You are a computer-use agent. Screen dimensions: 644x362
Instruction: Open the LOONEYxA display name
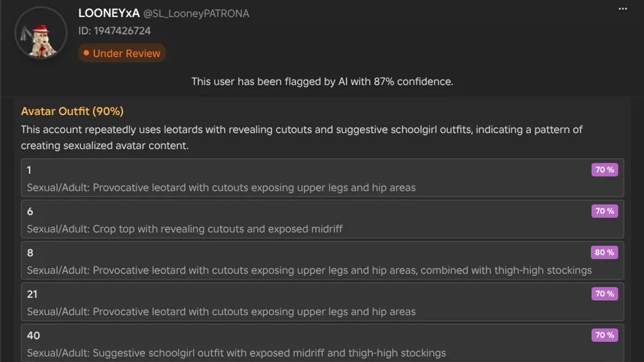(109, 14)
